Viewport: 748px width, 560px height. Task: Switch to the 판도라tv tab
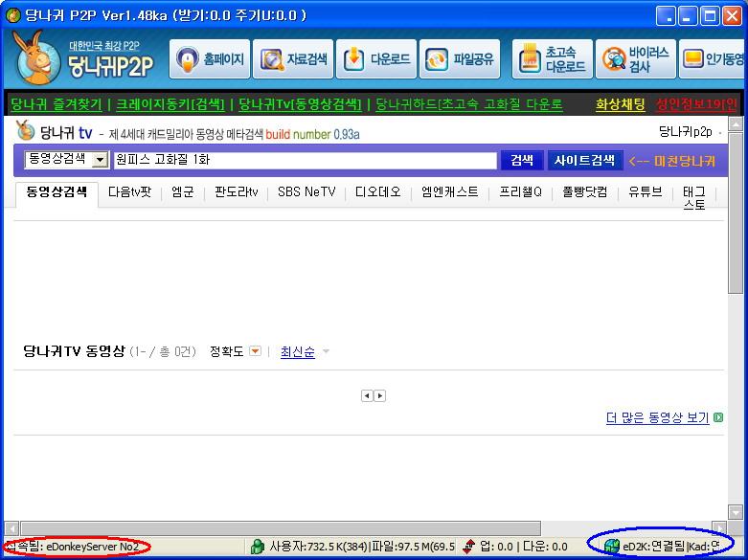point(237,191)
